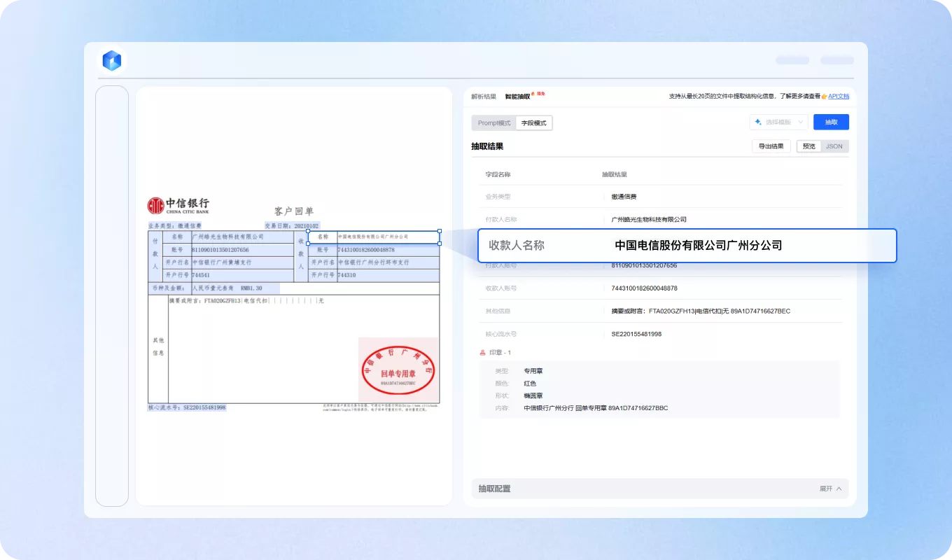Click the seal icon beside 印章 - 1

(483, 352)
